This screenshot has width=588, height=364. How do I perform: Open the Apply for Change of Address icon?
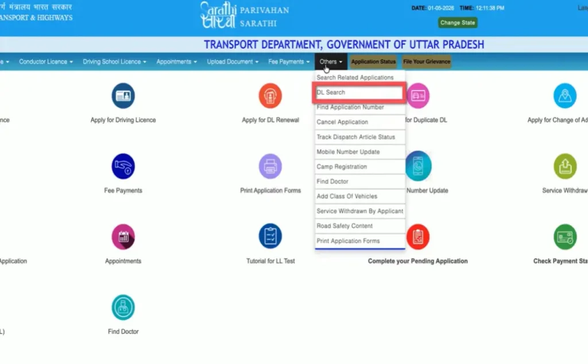[x=565, y=95]
